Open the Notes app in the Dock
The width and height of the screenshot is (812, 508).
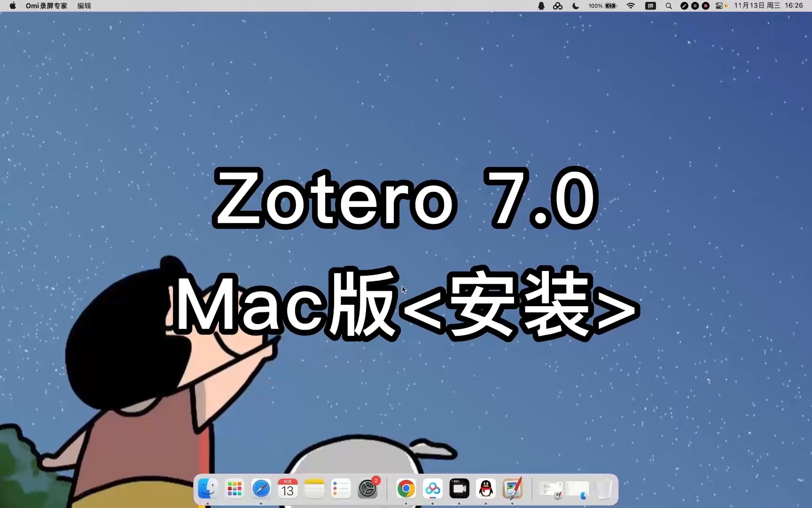pyautogui.click(x=314, y=489)
